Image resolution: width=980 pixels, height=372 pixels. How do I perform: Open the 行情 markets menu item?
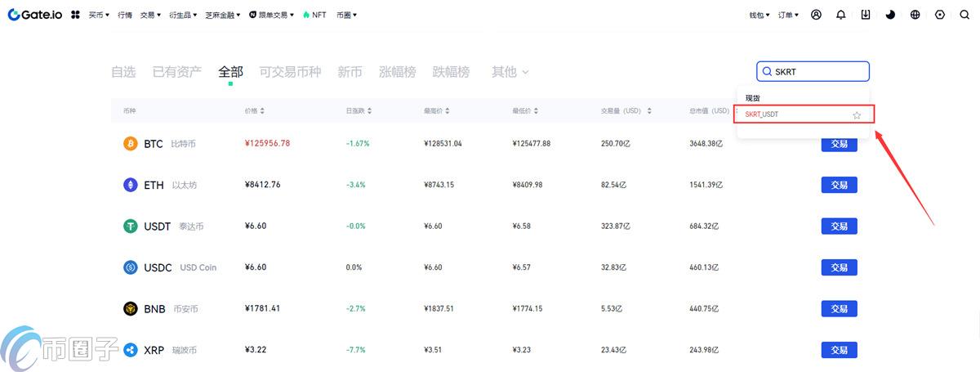(125, 15)
